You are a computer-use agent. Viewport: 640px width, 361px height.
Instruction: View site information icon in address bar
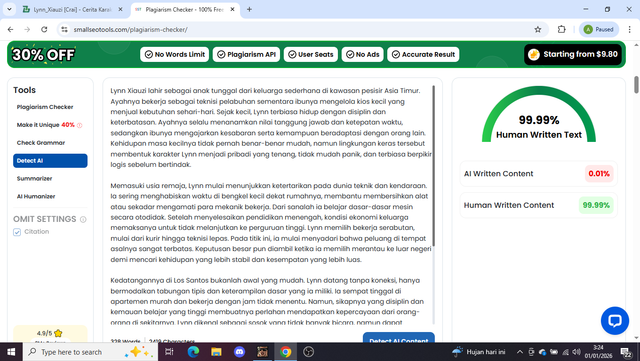point(64,29)
